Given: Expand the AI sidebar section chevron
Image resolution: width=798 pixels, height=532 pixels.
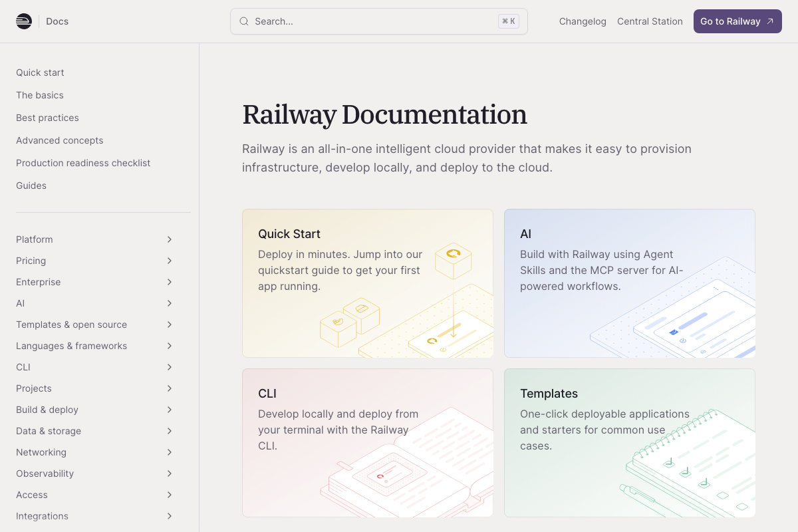Looking at the screenshot, I should pos(170,303).
